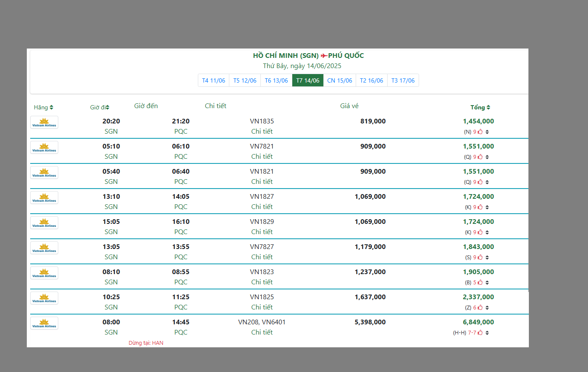This screenshot has width=588, height=372.
Task: Choose the T4 11/06 date tab
Action: [x=214, y=80]
